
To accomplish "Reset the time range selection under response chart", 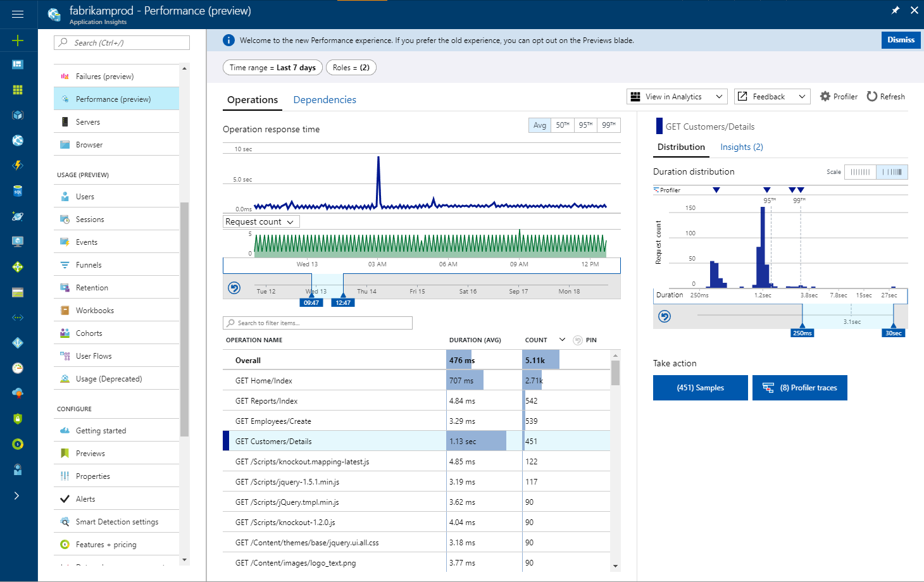I will [x=234, y=288].
